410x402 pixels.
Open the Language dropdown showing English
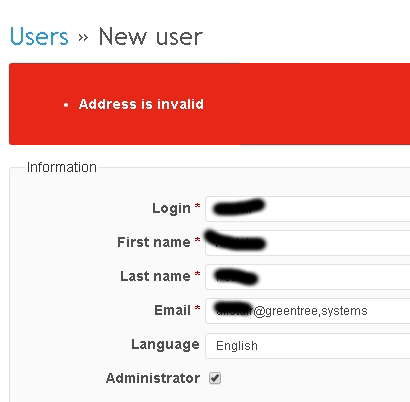(308, 346)
